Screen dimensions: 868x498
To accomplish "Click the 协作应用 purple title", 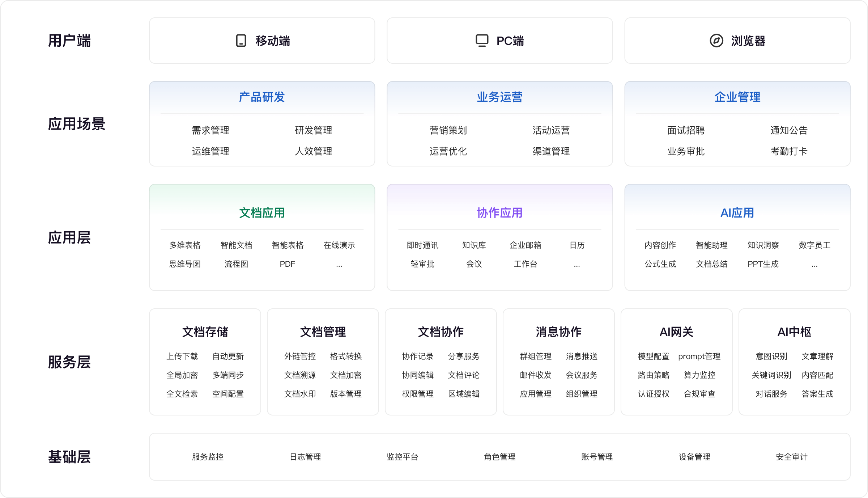I will pos(499,213).
